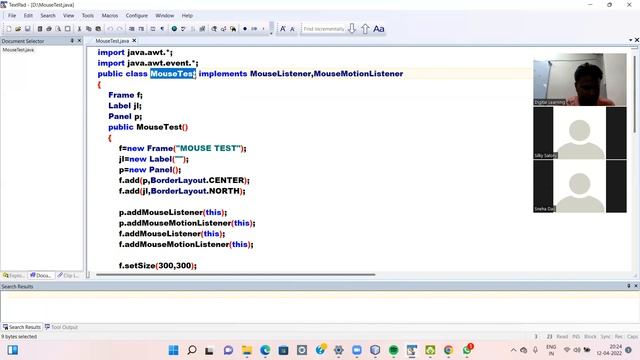
Task: Toggle the Sync indicator in status bar
Action: point(605,337)
